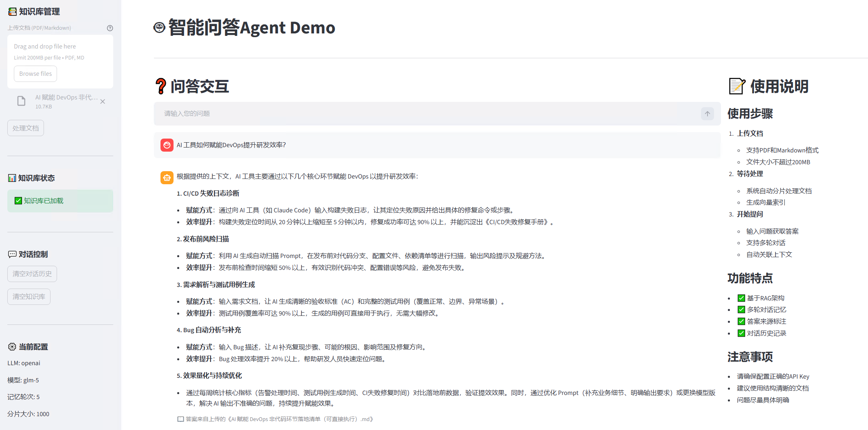Click the Browse files button

click(x=35, y=73)
